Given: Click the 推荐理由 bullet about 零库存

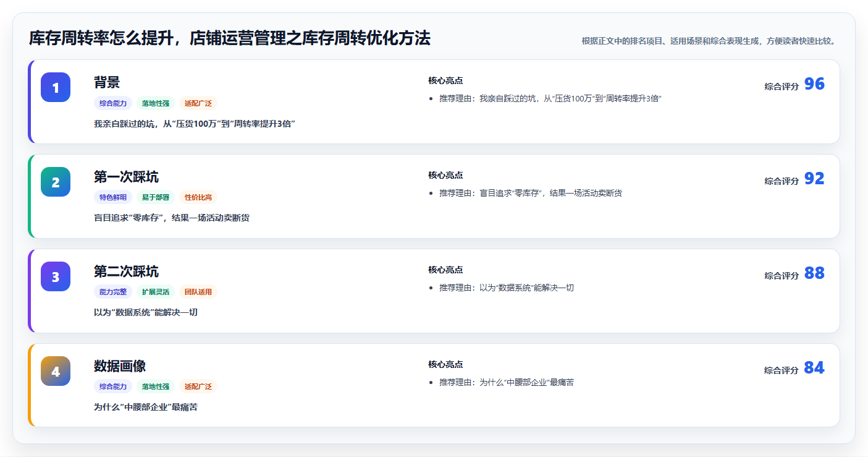Looking at the screenshot, I should (x=531, y=193).
